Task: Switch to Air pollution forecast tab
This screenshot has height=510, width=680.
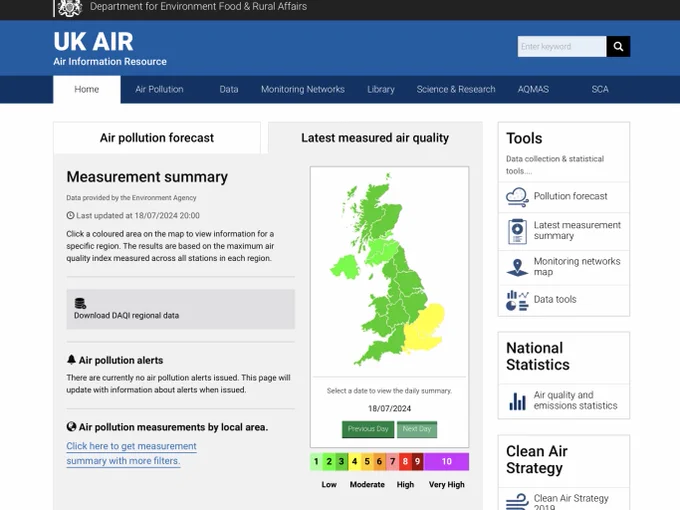Action: [x=157, y=138]
